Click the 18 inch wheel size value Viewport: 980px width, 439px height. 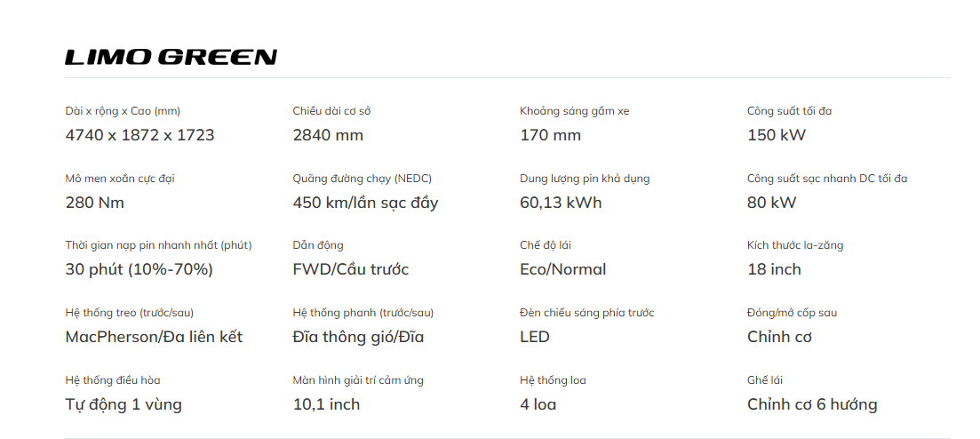click(x=774, y=269)
